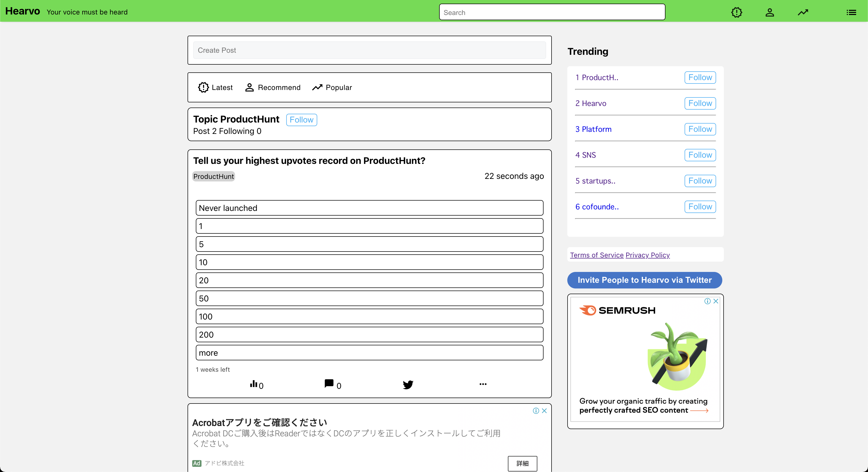
Task: Open the Terms of Service link
Action: (x=596, y=255)
